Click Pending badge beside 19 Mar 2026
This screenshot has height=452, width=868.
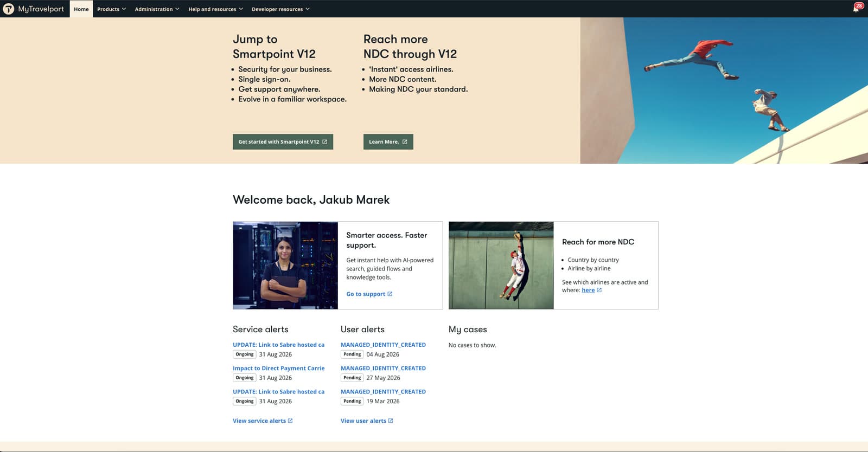[x=352, y=402]
